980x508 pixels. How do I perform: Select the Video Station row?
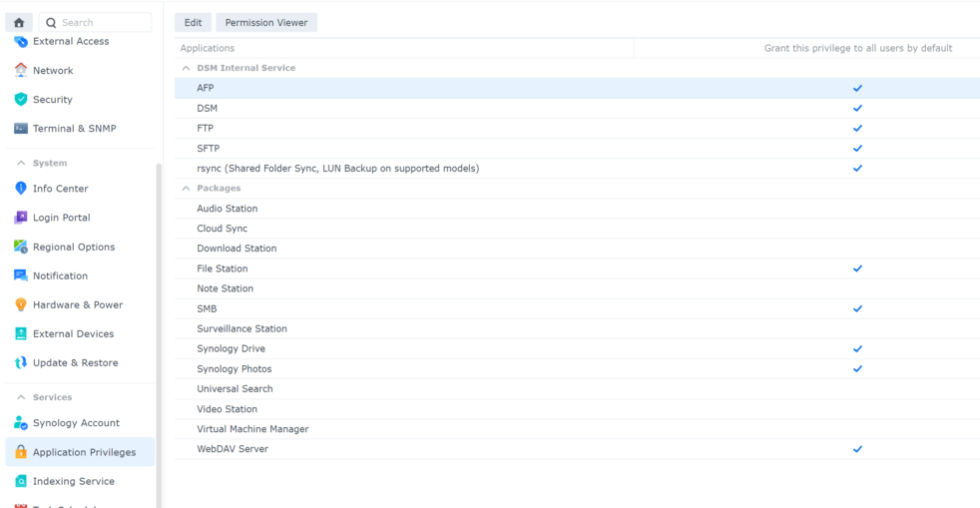pyautogui.click(x=578, y=409)
